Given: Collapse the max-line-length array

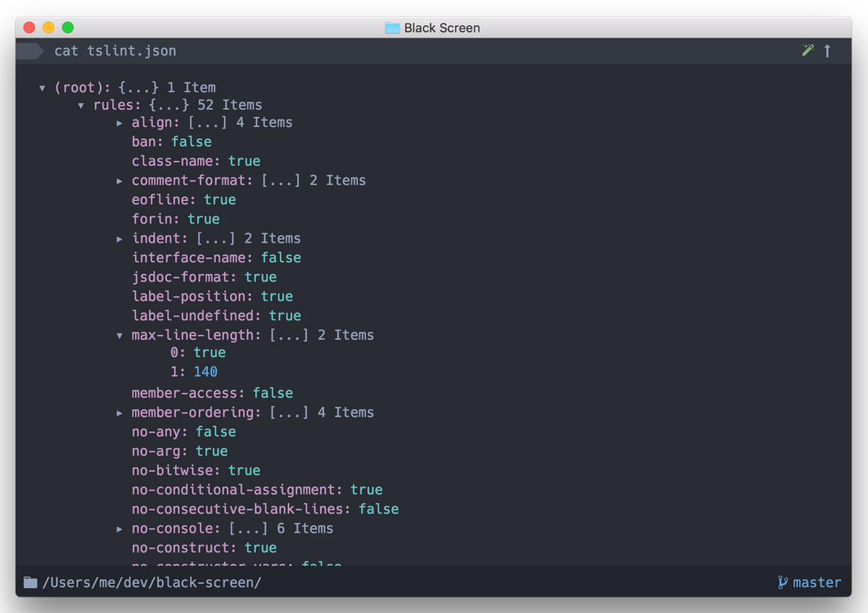Looking at the screenshot, I should [119, 336].
